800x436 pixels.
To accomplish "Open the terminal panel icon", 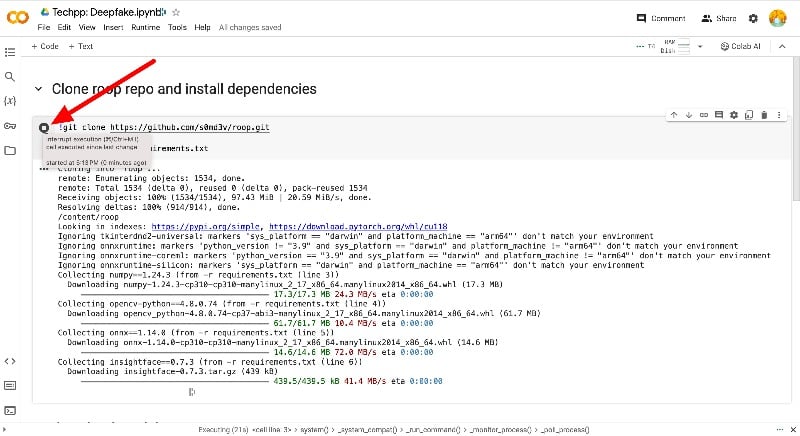I will pyautogui.click(x=10, y=411).
